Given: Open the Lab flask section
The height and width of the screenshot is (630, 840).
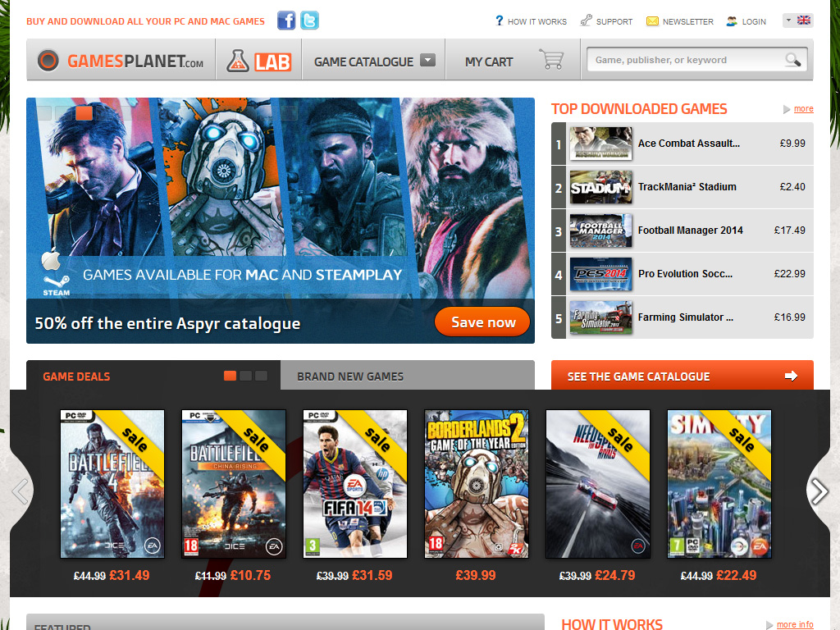Looking at the screenshot, I should pyautogui.click(x=258, y=61).
